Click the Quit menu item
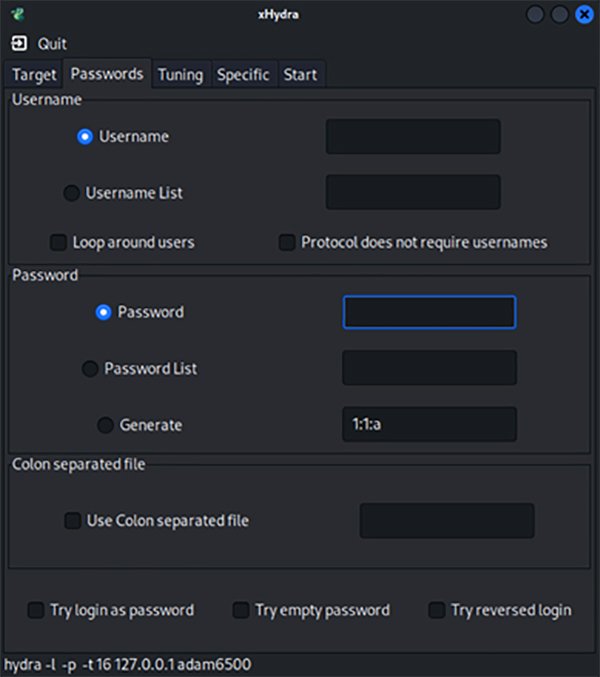Viewport: 600px width, 677px height. (52, 44)
